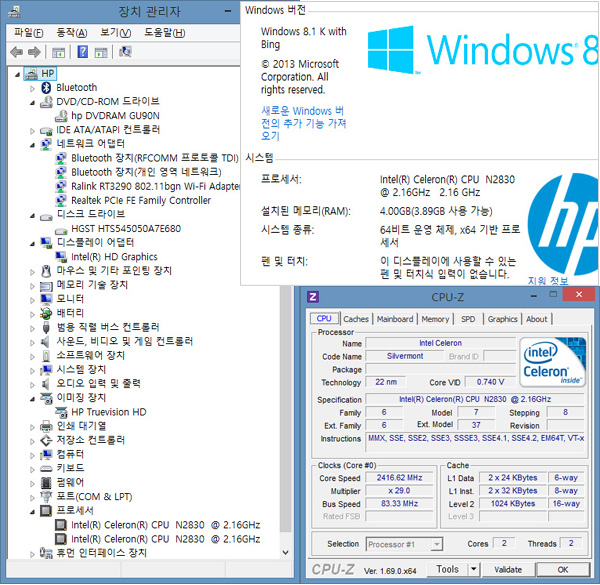Collapse the 이미징 장치 category

pyautogui.click(x=33, y=399)
